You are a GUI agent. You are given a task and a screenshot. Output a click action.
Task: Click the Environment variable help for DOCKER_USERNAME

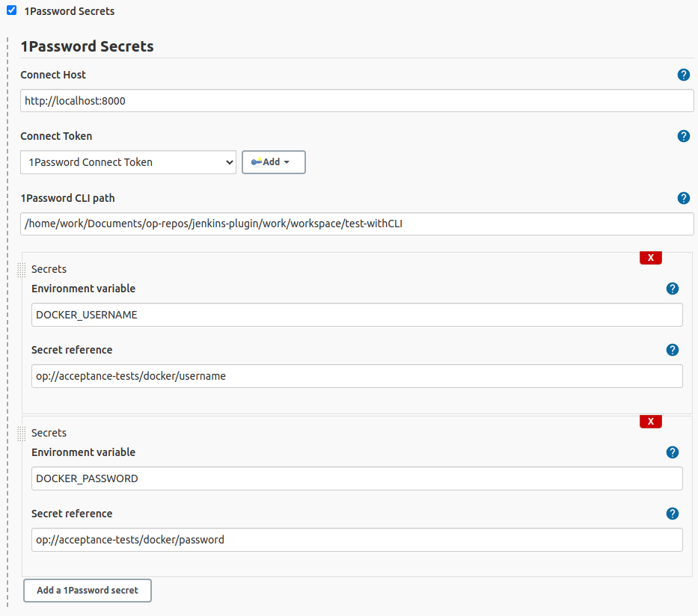(x=672, y=289)
